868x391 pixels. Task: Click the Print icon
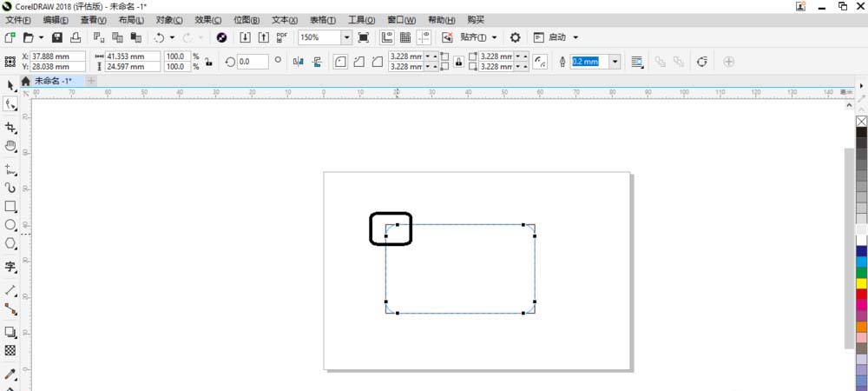[x=76, y=37]
